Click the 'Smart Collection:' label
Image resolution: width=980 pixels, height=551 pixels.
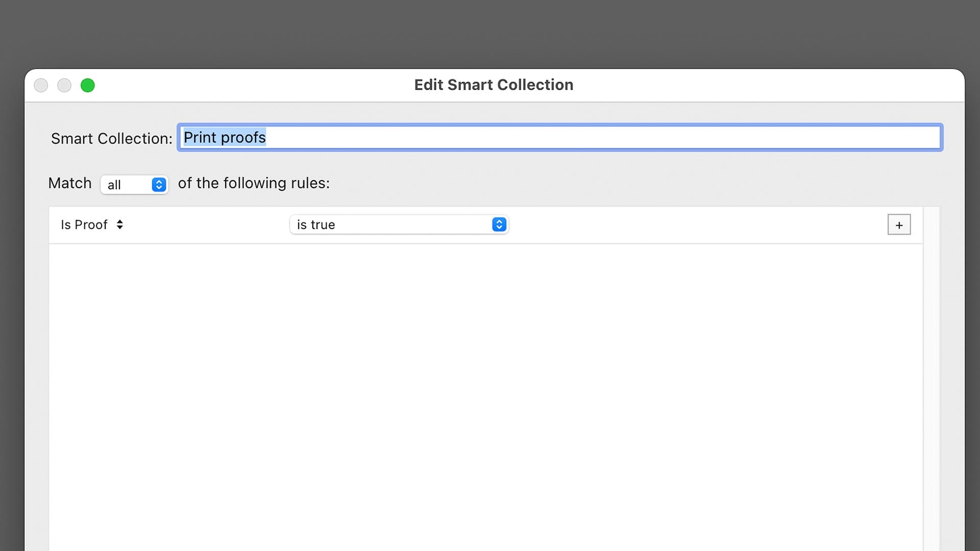tap(111, 139)
